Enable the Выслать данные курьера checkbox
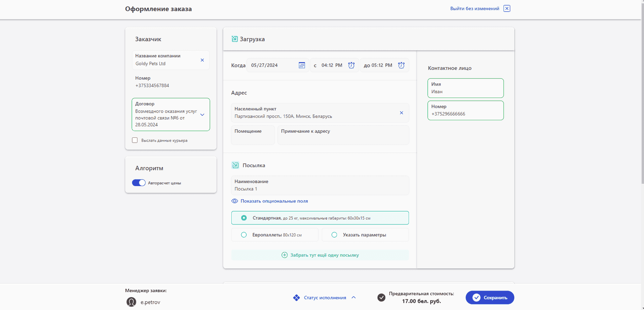Image resolution: width=644 pixels, height=310 pixels. click(x=135, y=140)
